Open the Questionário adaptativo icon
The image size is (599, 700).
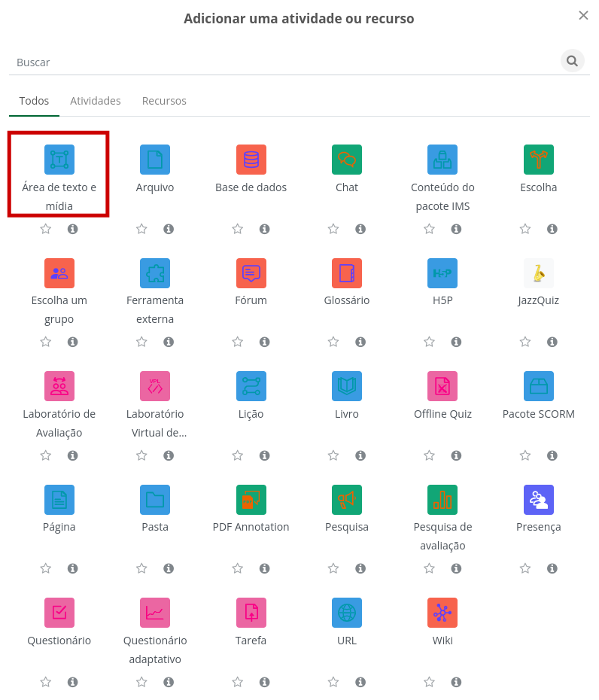coord(155,613)
